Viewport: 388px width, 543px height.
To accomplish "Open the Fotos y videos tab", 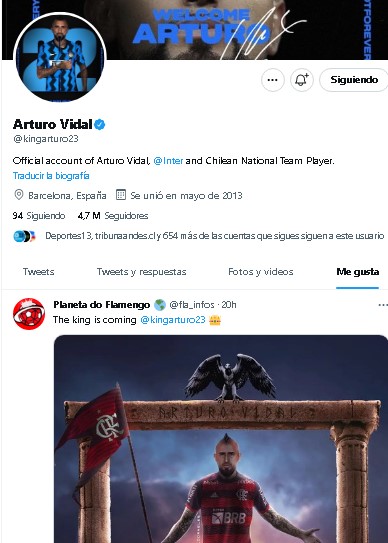I will pyautogui.click(x=261, y=272).
